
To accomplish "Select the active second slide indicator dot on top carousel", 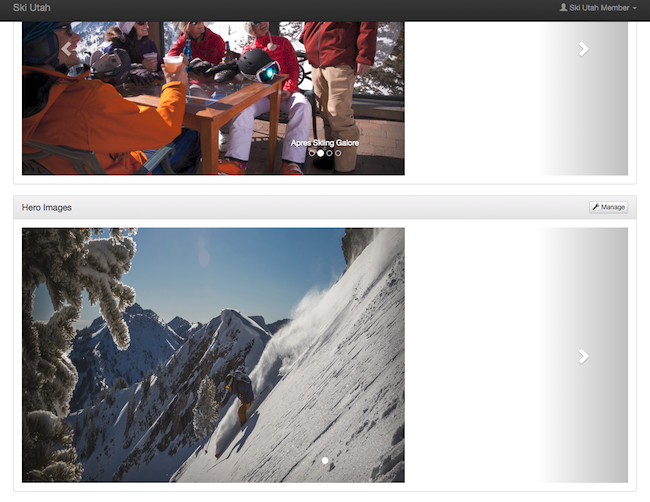I will coord(320,153).
